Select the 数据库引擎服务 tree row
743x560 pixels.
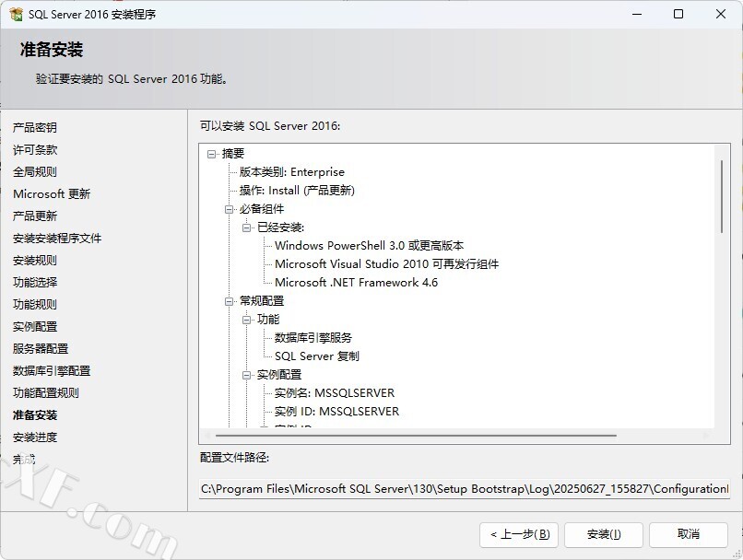pyautogui.click(x=313, y=338)
